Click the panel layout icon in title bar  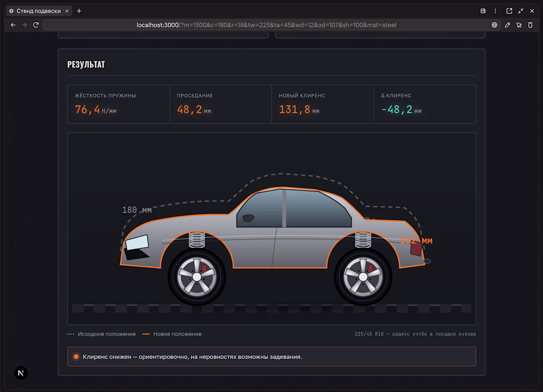coord(483,11)
